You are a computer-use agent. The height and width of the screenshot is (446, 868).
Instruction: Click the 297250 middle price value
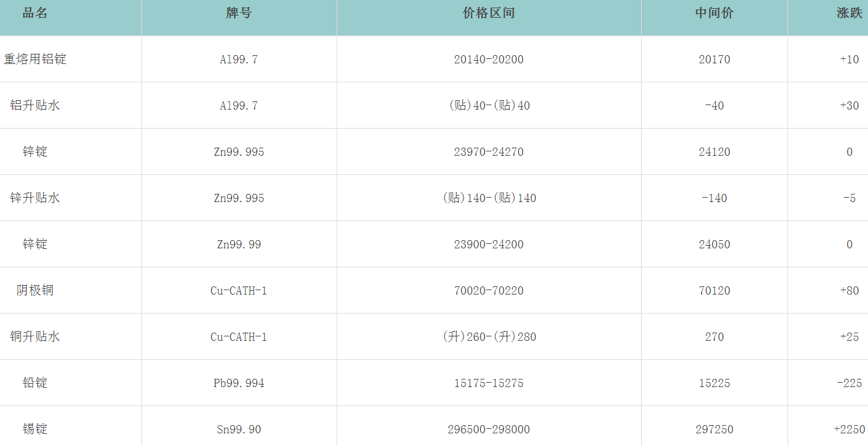coord(714,430)
